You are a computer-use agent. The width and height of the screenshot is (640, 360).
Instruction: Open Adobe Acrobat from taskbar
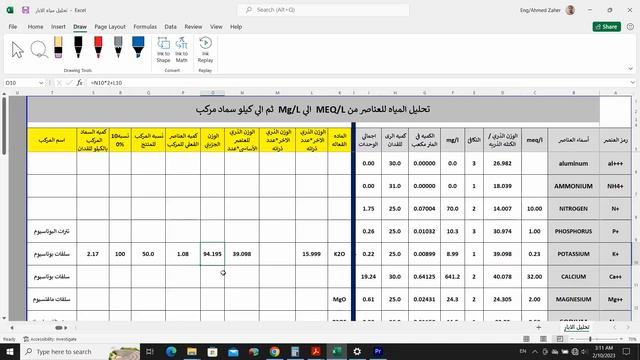click(316, 351)
